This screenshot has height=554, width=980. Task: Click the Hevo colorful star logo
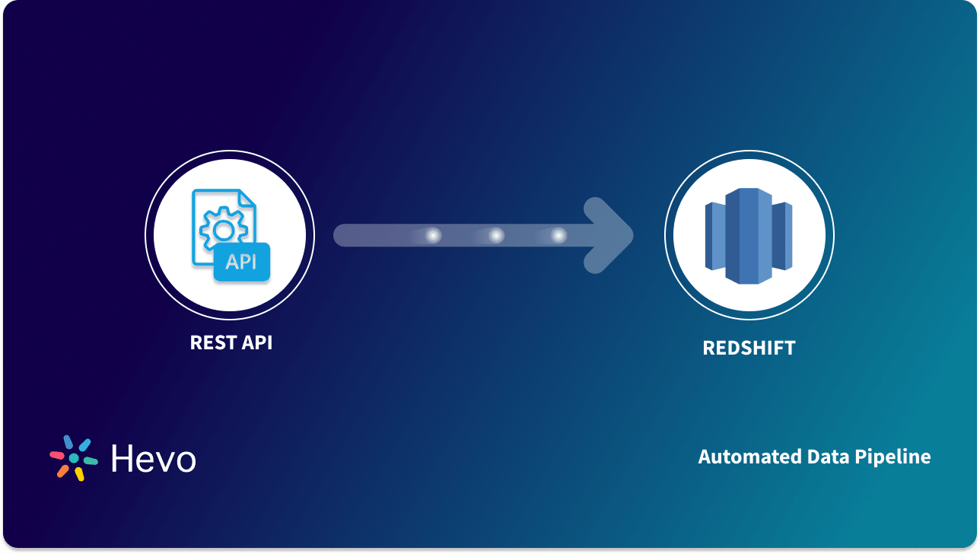click(x=74, y=458)
